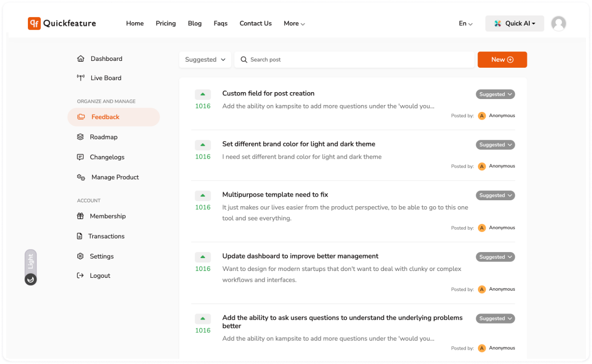Change status on 'Set different brand color' post
The image size is (592, 364).
[x=495, y=145]
